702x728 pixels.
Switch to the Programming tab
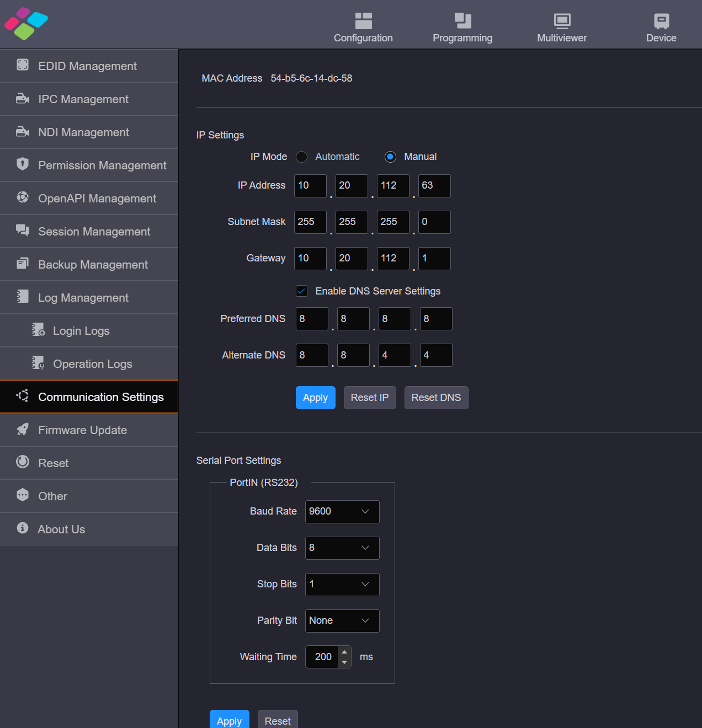[x=462, y=28]
